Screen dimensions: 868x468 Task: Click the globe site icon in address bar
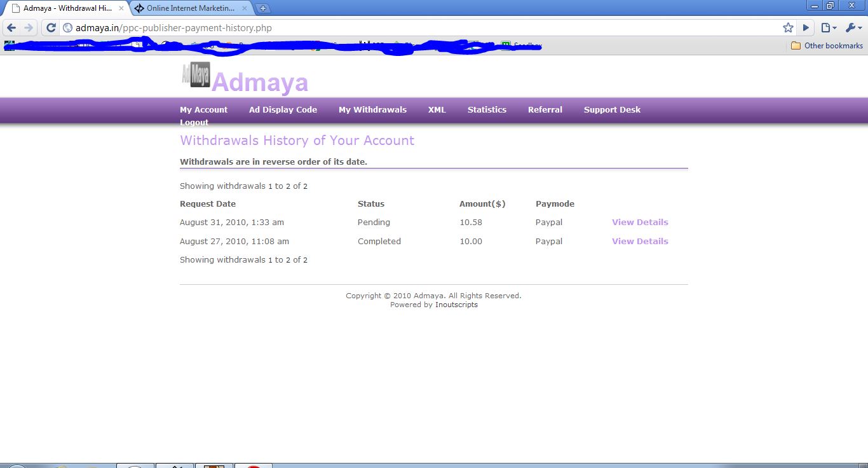[x=68, y=28]
